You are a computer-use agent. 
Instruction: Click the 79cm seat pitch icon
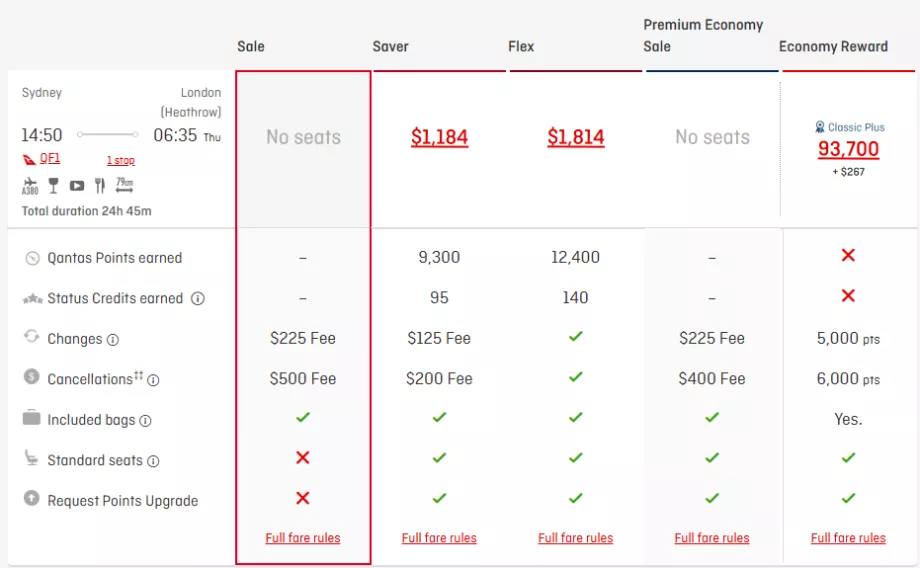(x=124, y=186)
